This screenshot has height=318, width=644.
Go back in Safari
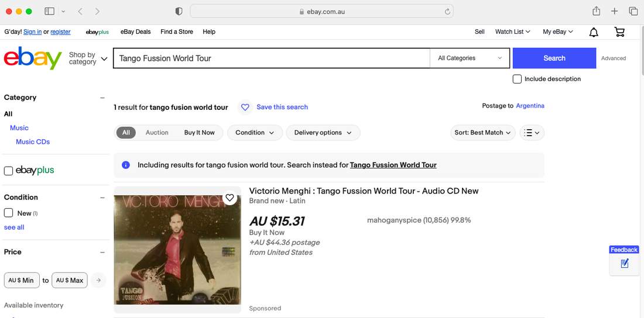[80, 12]
